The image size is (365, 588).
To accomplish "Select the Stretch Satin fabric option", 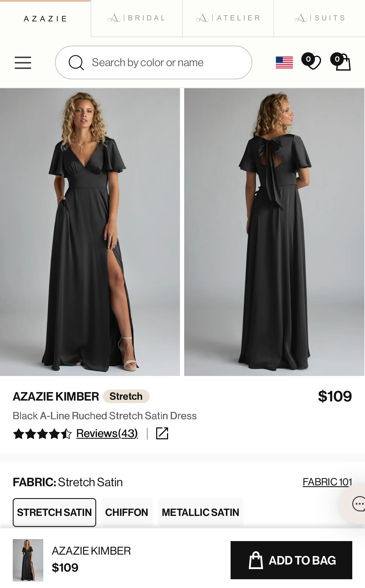I will pos(54,512).
